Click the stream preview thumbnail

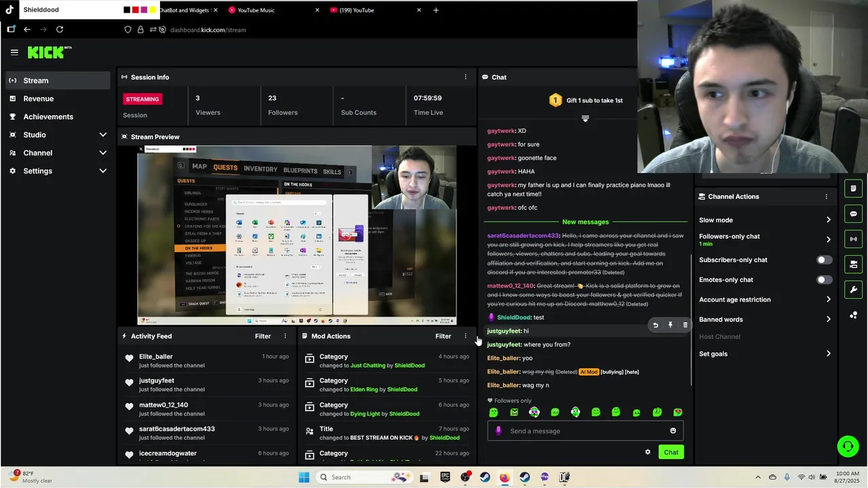point(297,235)
